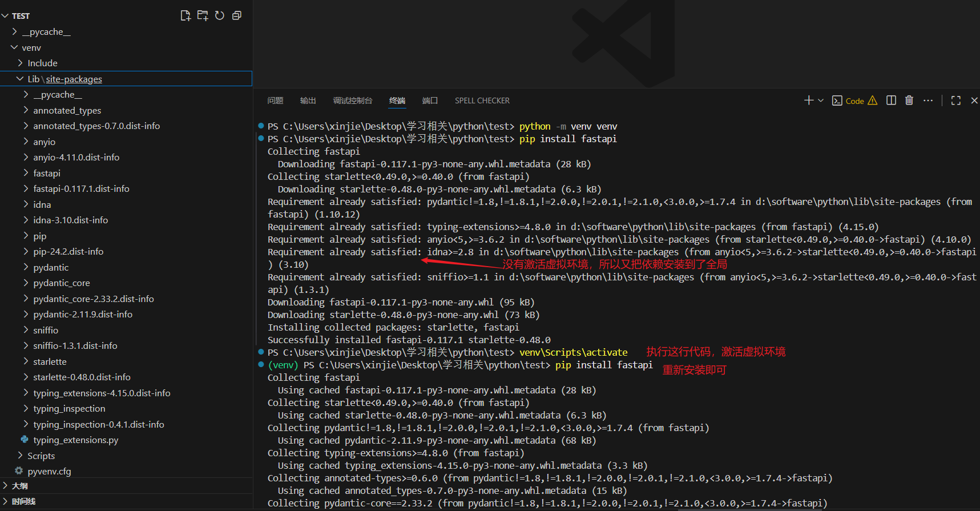Switch to the SPELL CHECKER tab
The width and height of the screenshot is (980, 511).
(x=482, y=100)
